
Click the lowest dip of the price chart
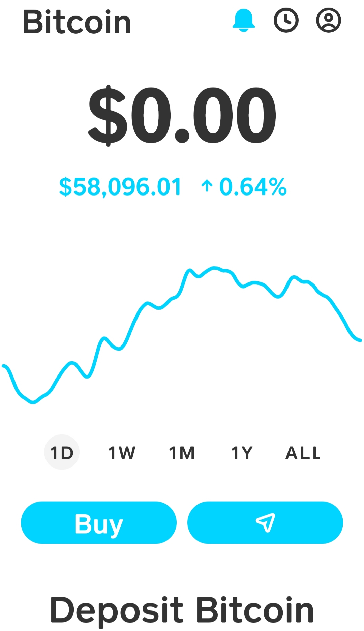coord(33,402)
